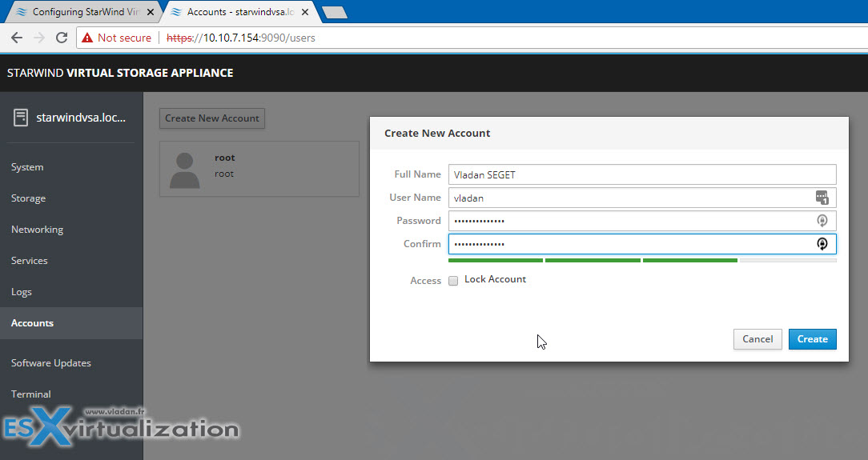868x460 pixels.
Task: Click the password strength meter bar
Action: point(642,260)
